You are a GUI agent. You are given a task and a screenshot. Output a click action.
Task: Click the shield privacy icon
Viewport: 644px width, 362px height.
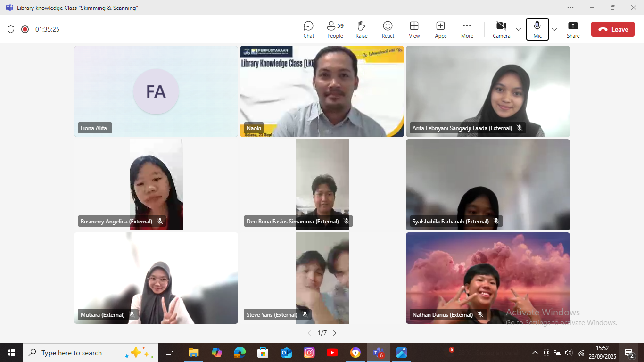pos(11,29)
